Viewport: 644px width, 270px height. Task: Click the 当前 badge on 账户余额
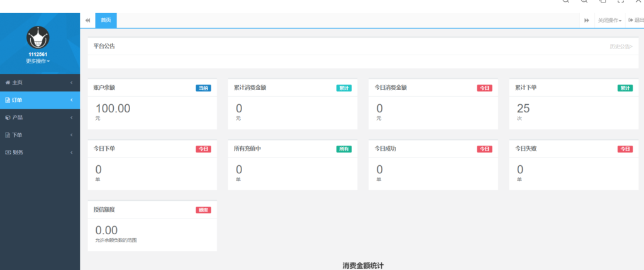pos(203,88)
